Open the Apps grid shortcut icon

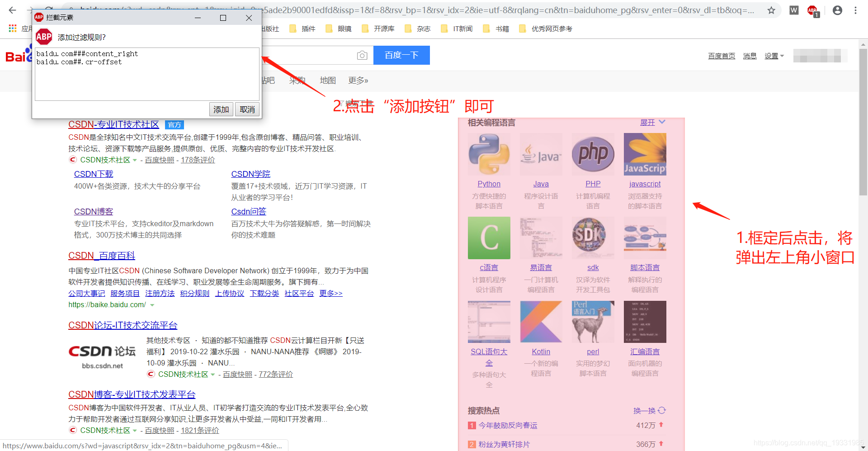click(x=13, y=28)
